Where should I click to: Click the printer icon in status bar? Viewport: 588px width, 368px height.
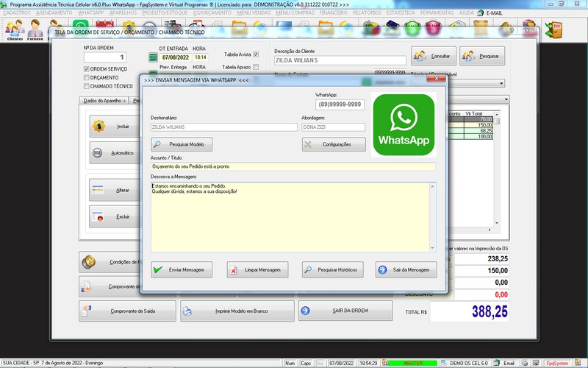pyautogui.click(x=525, y=363)
